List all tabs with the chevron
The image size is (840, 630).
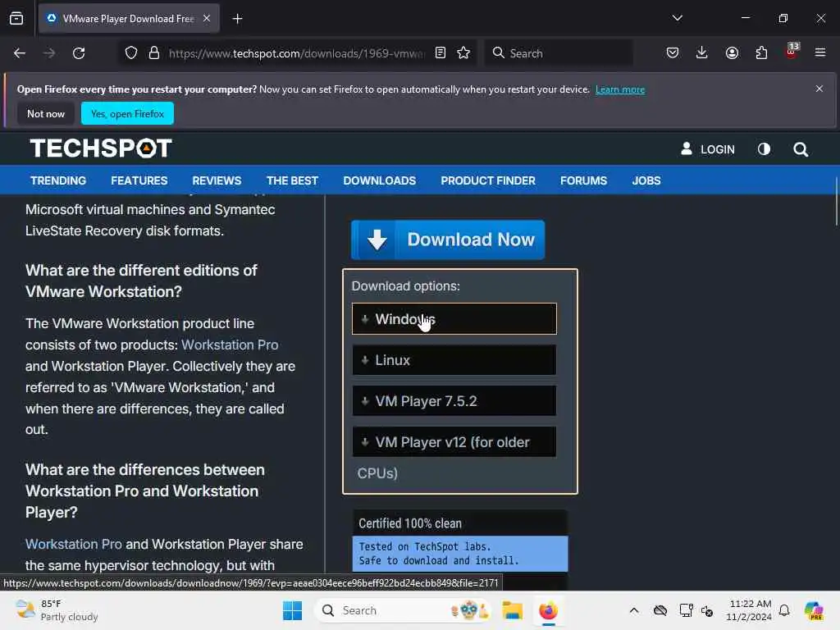coord(677,18)
